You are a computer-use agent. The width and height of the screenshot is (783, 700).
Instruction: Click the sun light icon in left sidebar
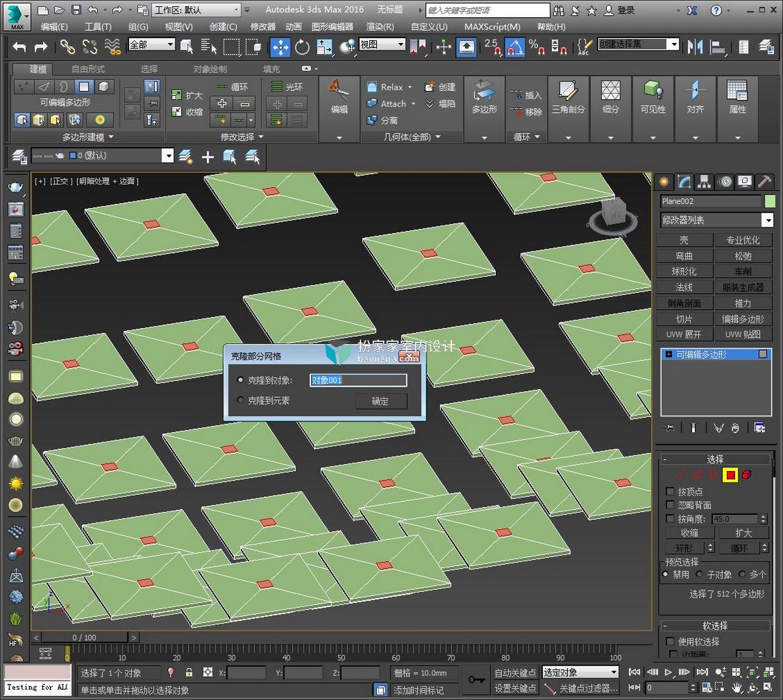coord(16,484)
